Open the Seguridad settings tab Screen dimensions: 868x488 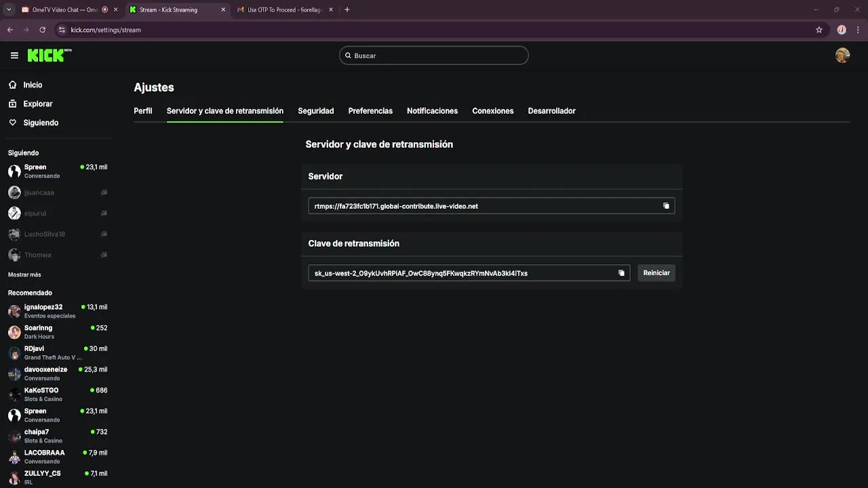coord(316,110)
